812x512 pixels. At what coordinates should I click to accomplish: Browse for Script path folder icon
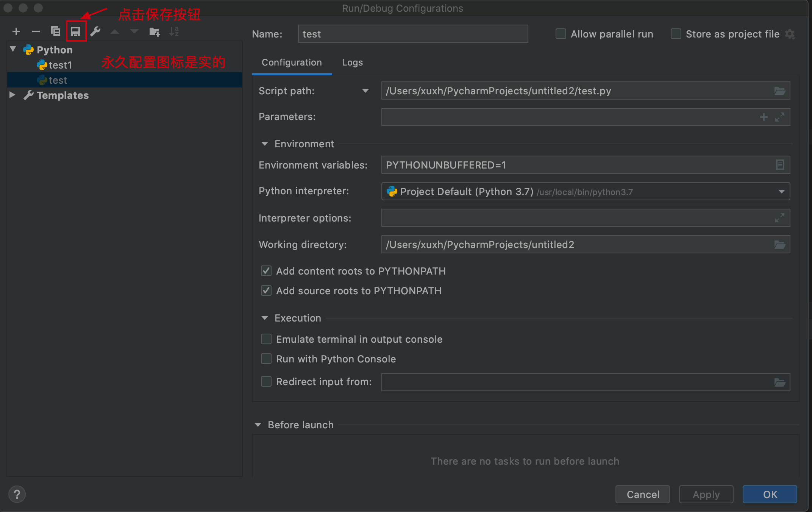(780, 91)
